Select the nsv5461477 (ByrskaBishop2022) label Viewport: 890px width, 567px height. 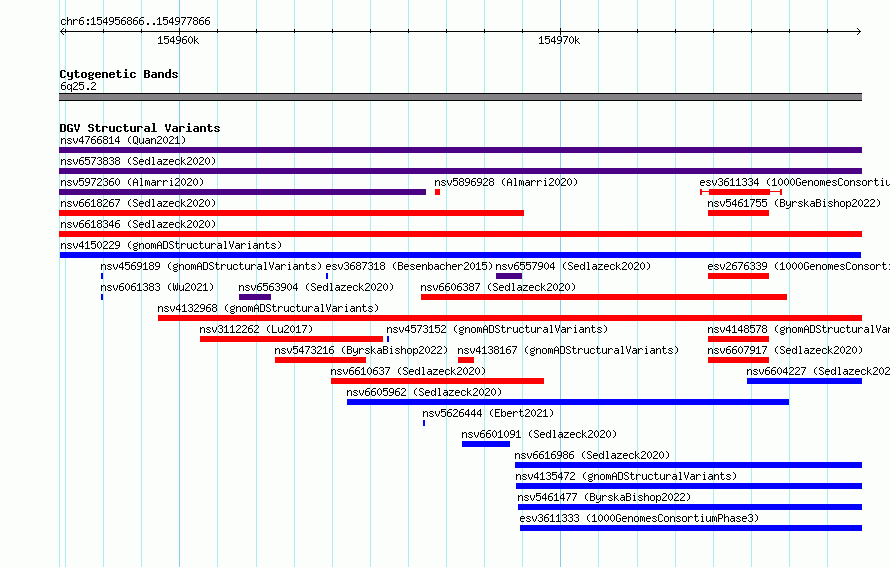click(604, 497)
